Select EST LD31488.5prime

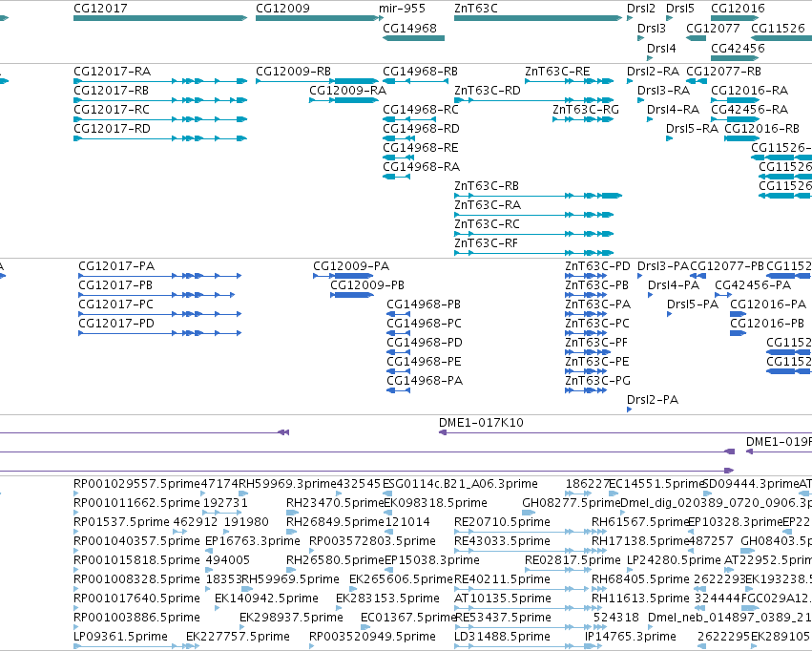[502, 637]
